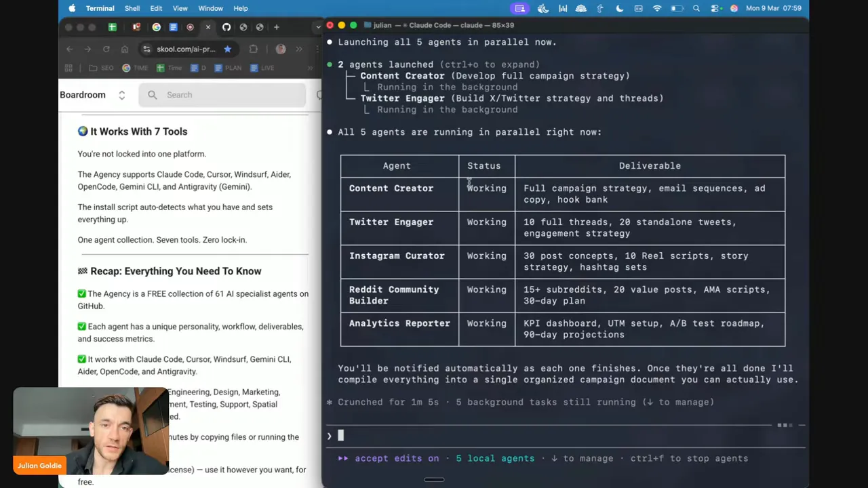Expand the Boardroom community switcher
This screenshot has height=488, width=868.
(x=121, y=95)
